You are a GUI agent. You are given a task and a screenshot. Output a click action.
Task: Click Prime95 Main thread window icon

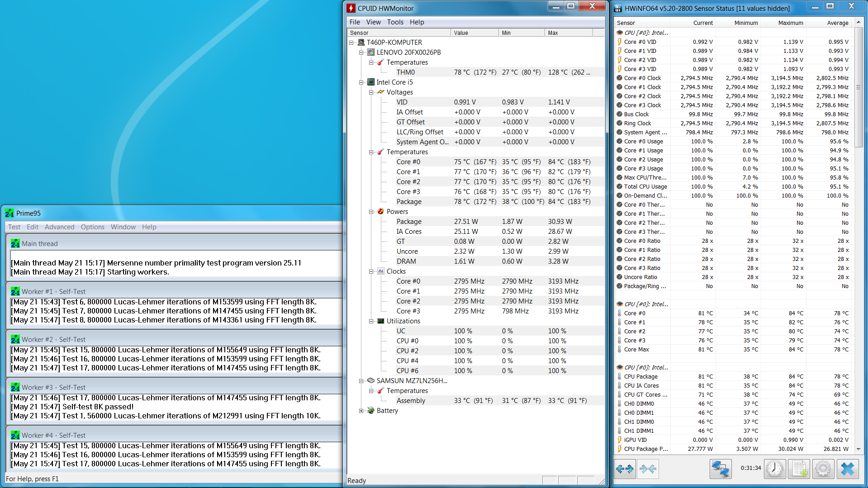coord(15,244)
